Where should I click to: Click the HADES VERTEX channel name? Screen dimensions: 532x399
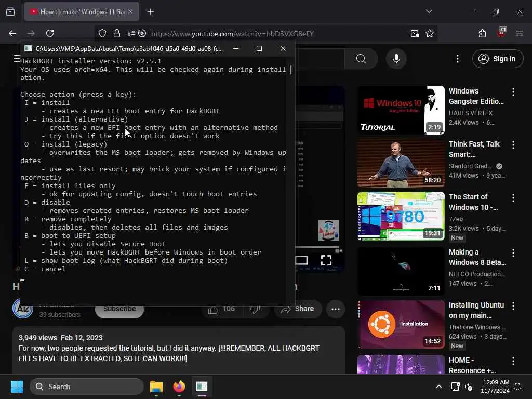[470, 113]
